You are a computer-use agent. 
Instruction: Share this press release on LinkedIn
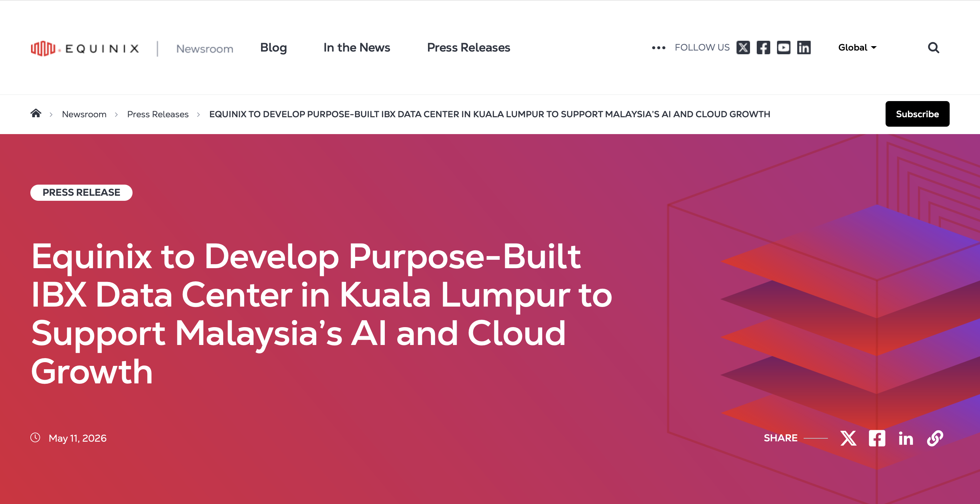905,439
